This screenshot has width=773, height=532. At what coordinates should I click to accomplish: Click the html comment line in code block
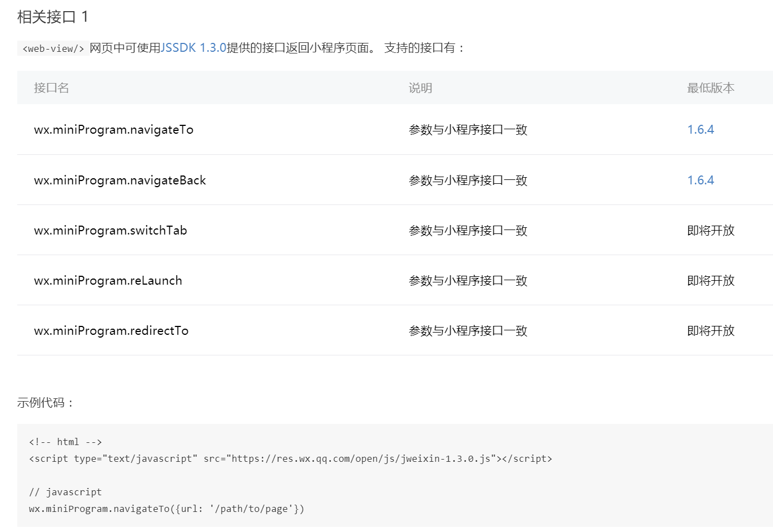coord(65,442)
